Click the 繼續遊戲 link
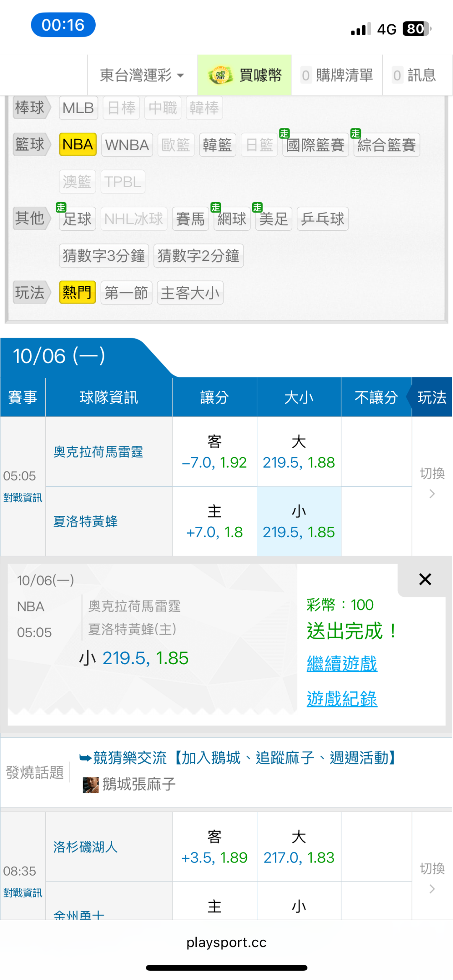This screenshot has width=453, height=980. (342, 664)
